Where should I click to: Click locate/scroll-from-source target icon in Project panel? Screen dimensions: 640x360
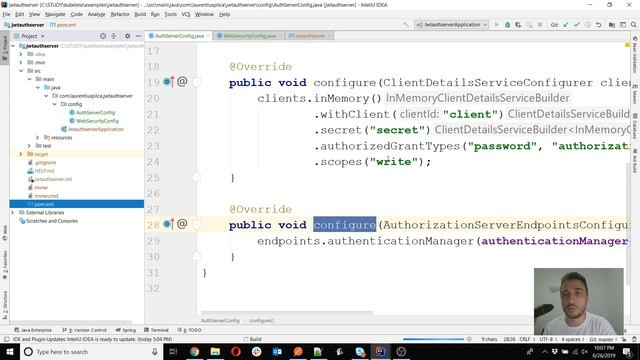click(x=103, y=36)
